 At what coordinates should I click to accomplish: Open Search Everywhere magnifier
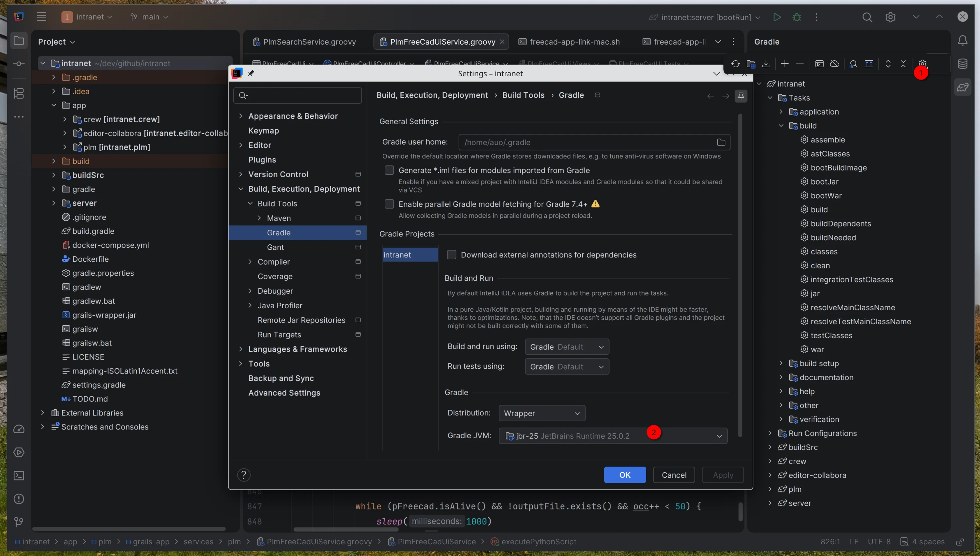867,17
